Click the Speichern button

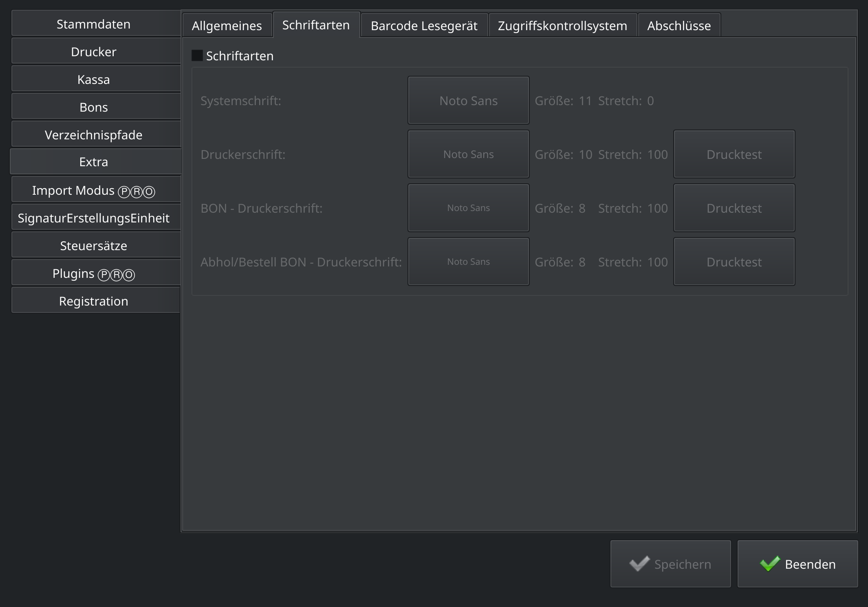(x=671, y=564)
